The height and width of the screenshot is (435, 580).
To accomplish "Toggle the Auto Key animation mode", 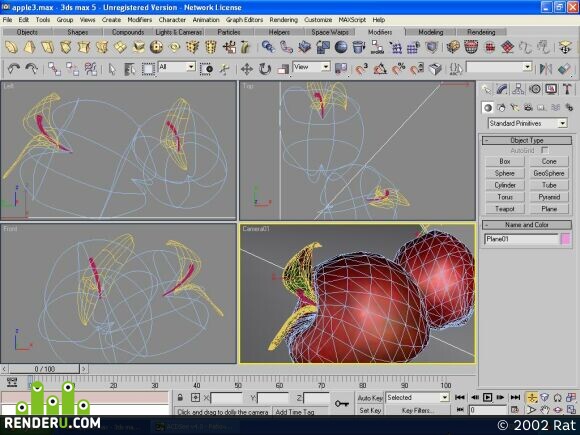I will (x=370, y=398).
